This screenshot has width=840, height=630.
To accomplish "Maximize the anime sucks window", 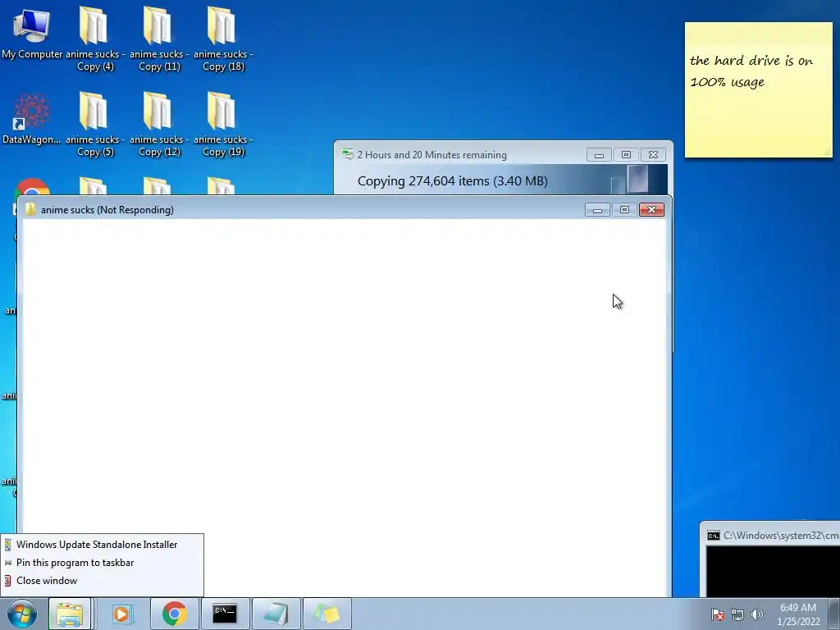I will tap(624, 209).
